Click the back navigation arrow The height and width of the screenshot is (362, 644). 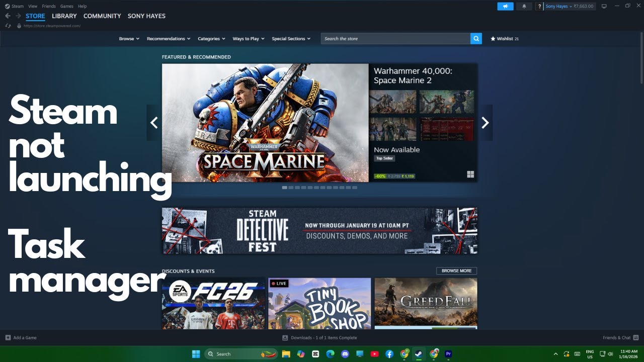pos(8,16)
